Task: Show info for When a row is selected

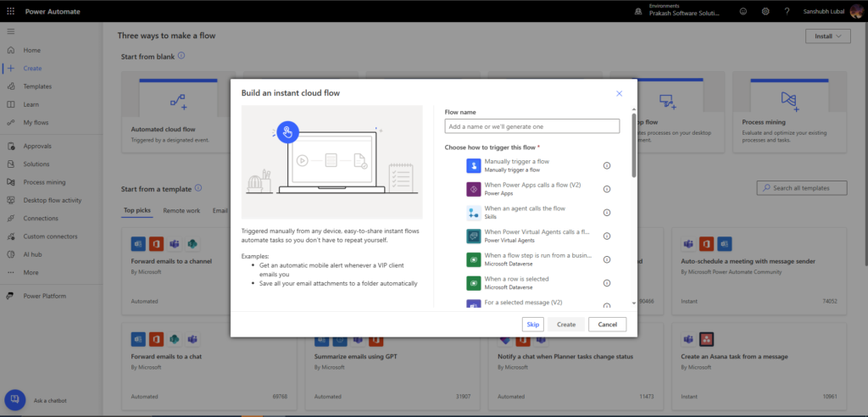Action: click(607, 283)
